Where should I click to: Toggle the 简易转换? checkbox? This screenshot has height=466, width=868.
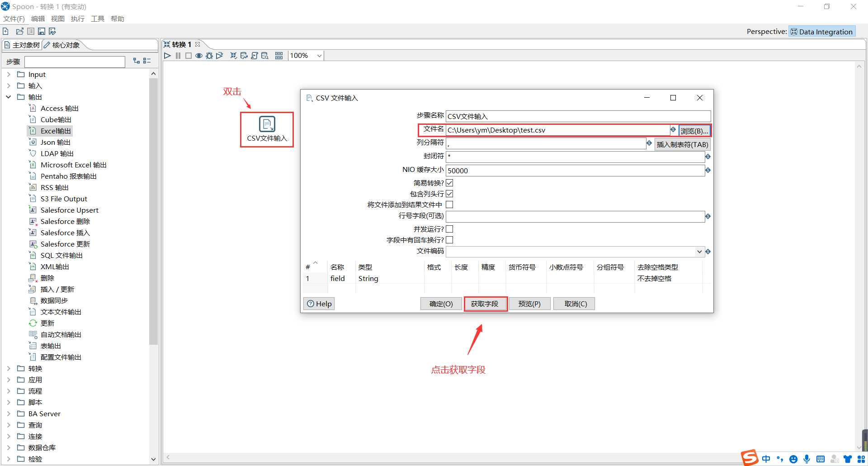pyautogui.click(x=449, y=183)
